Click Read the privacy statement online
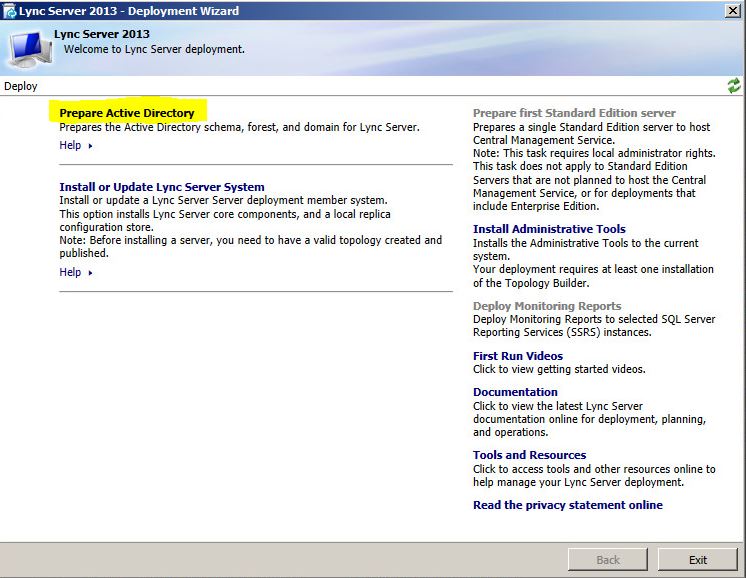The width and height of the screenshot is (746, 578). pos(568,505)
